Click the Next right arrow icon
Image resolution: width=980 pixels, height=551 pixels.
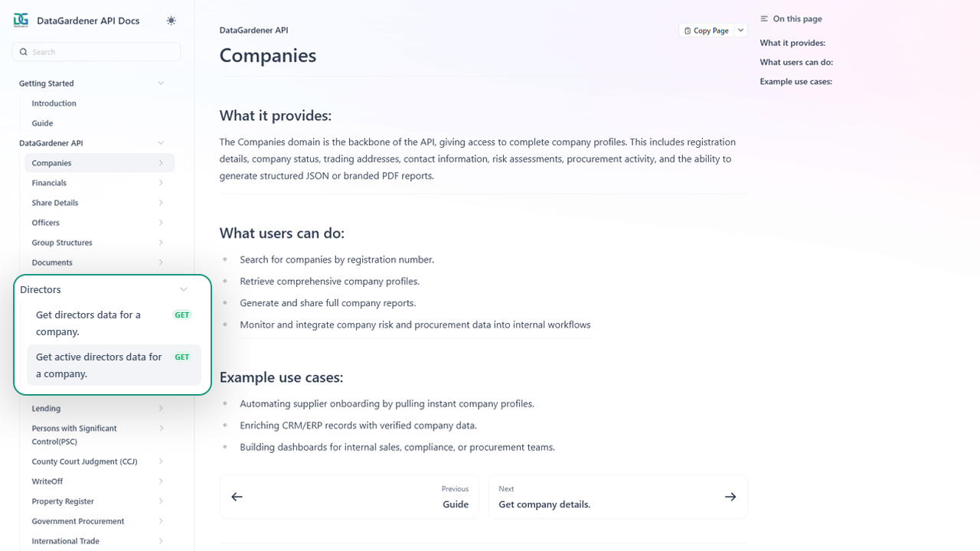click(730, 497)
